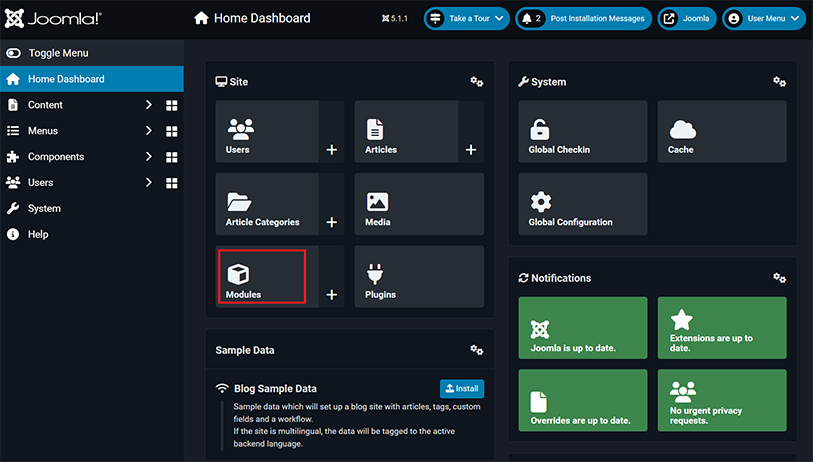813x462 pixels.
Task: Click the Joomla! logo
Action: [53, 19]
